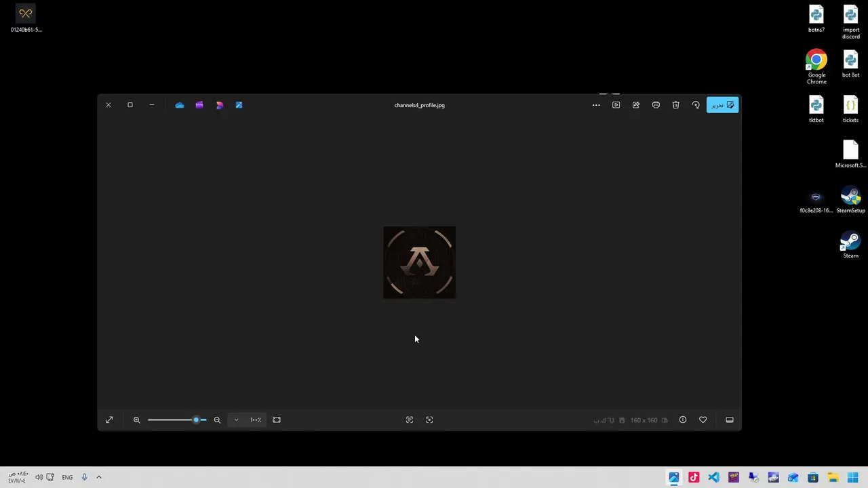Launch Google Chrome from the desktop
868x488 pixels.
tap(816, 67)
